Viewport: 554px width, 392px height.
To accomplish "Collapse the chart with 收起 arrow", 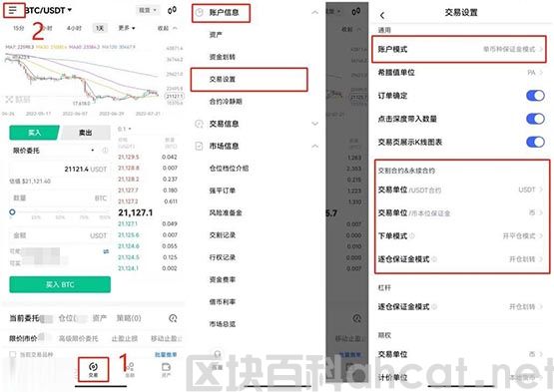I will (x=168, y=28).
